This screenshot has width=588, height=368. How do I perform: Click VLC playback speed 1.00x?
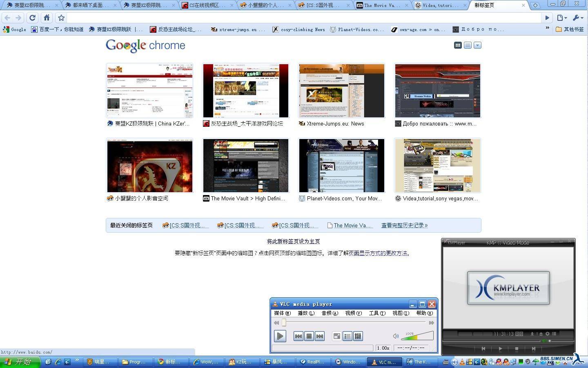point(383,348)
